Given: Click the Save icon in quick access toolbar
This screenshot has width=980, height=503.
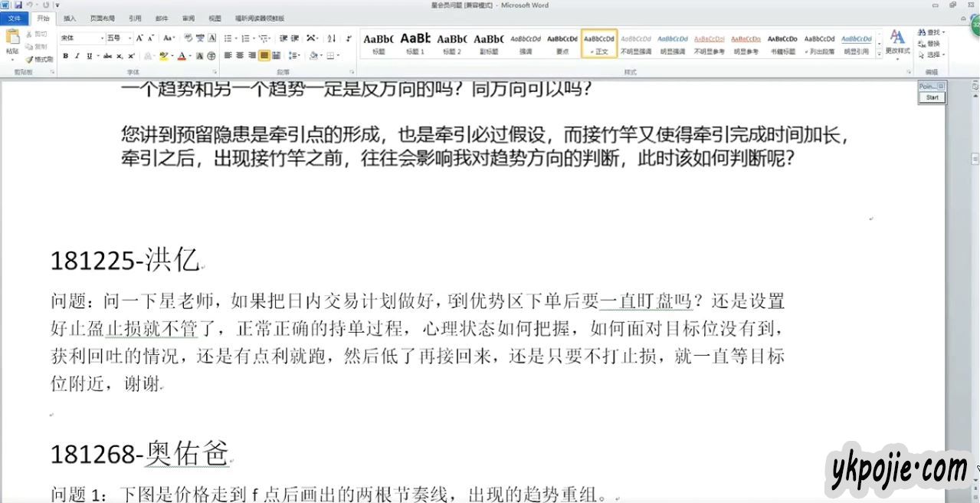Looking at the screenshot, I should tap(18, 5).
